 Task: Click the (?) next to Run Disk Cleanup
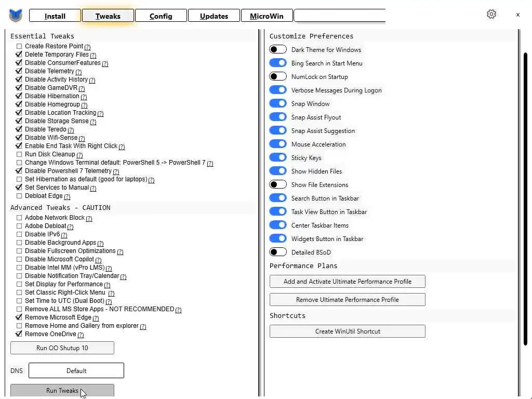(79, 155)
